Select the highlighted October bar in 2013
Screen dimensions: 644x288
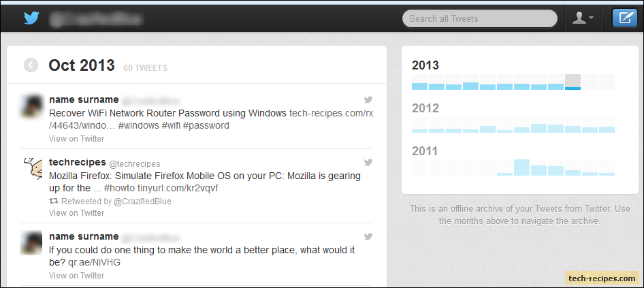(573, 82)
